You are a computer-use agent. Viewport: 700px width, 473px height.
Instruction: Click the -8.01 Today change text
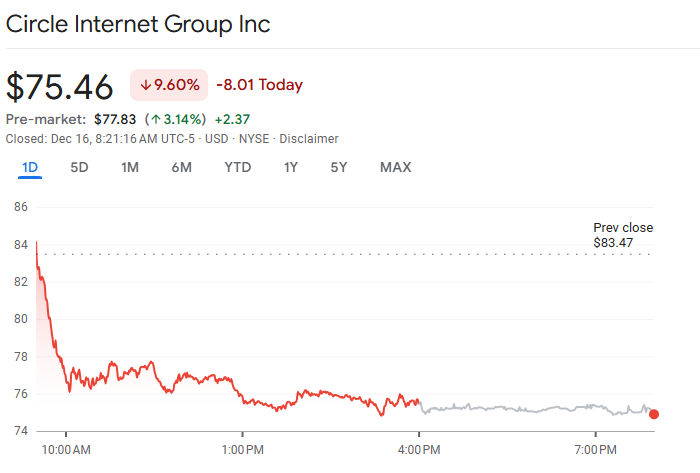coord(259,85)
